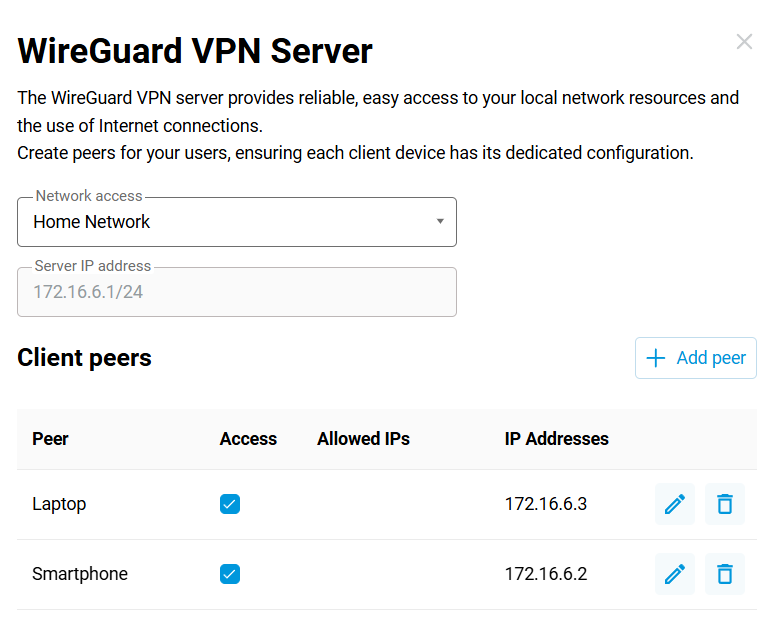Screen dimensions: 773x621
Task: Click the Allowed IPs column header
Action: [x=363, y=438]
